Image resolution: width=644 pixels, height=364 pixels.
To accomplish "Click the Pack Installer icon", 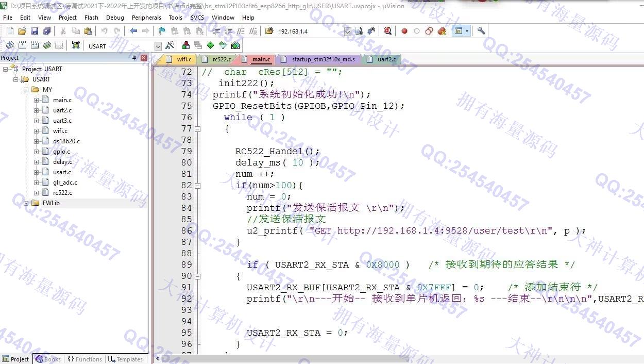I will [235, 45].
